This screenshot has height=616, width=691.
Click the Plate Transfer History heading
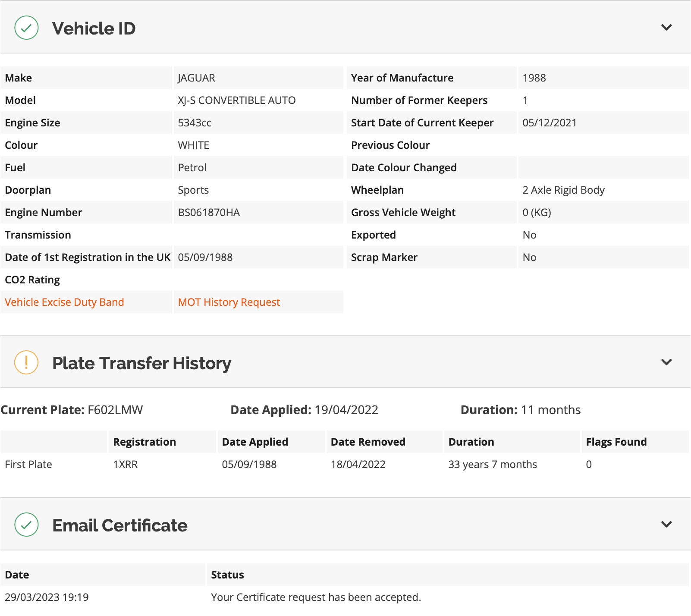[x=142, y=363]
